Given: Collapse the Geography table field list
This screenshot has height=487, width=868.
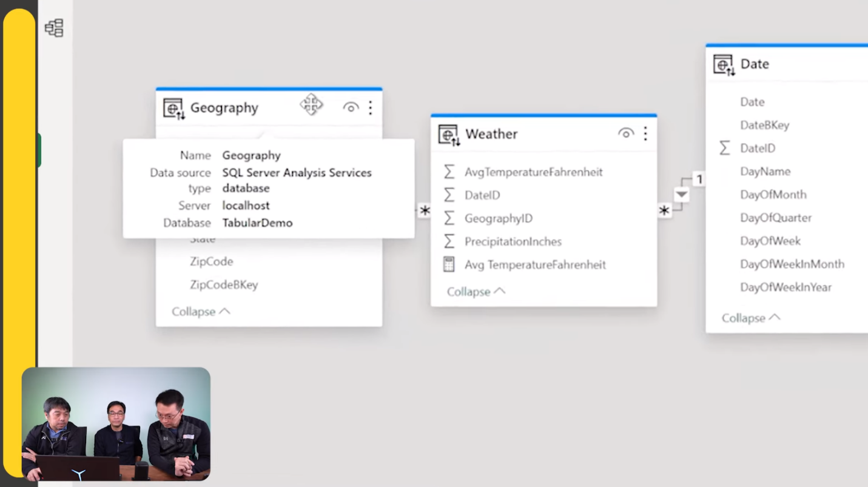Looking at the screenshot, I should tap(201, 311).
